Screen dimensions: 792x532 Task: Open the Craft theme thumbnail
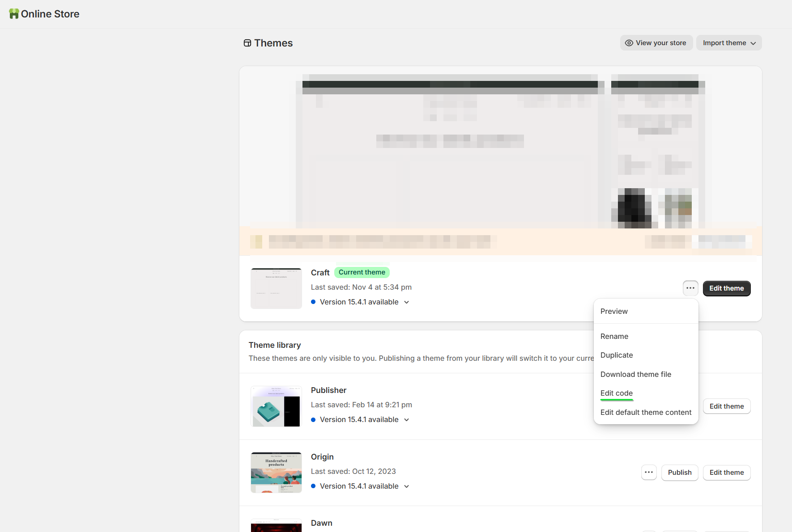[276, 288]
